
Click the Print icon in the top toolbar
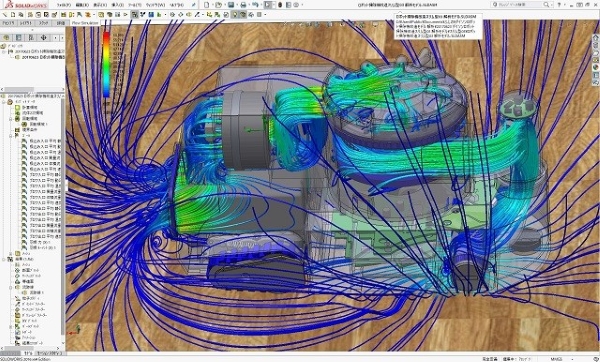(243, 5)
